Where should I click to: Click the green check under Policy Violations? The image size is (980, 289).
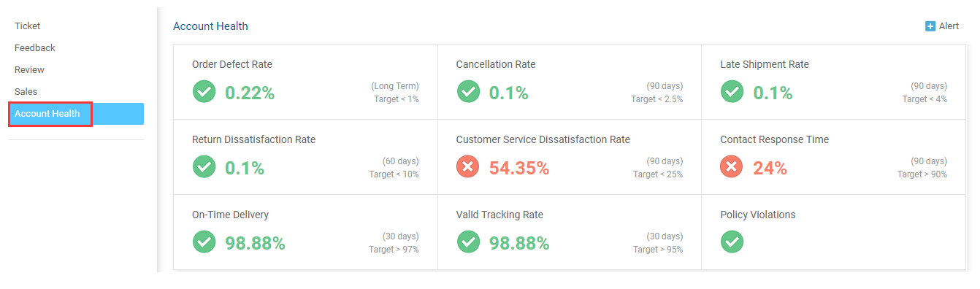pyautogui.click(x=732, y=242)
